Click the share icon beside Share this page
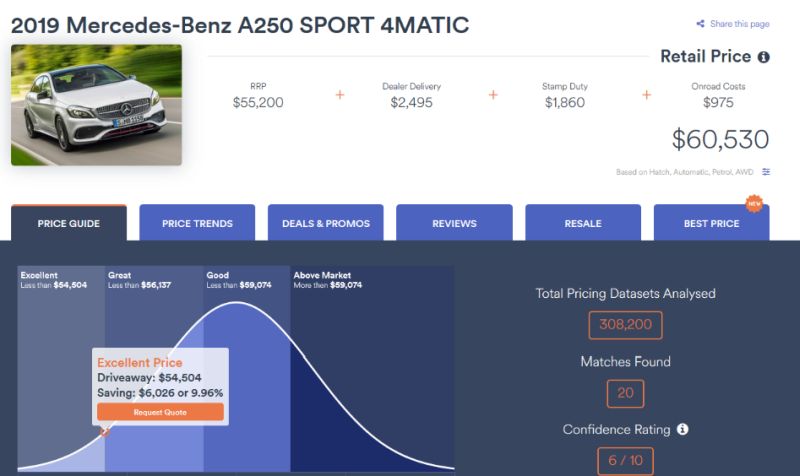The height and width of the screenshot is (476, 800). [x=701, y=23]
